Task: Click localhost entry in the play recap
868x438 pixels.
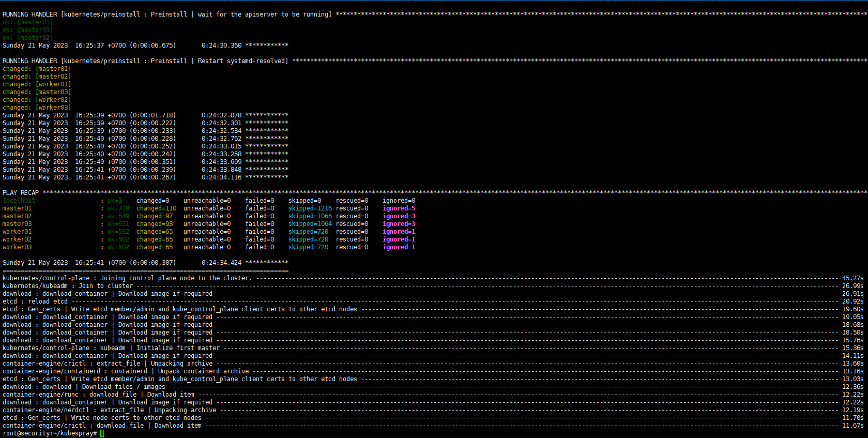Action: (19, 201)
